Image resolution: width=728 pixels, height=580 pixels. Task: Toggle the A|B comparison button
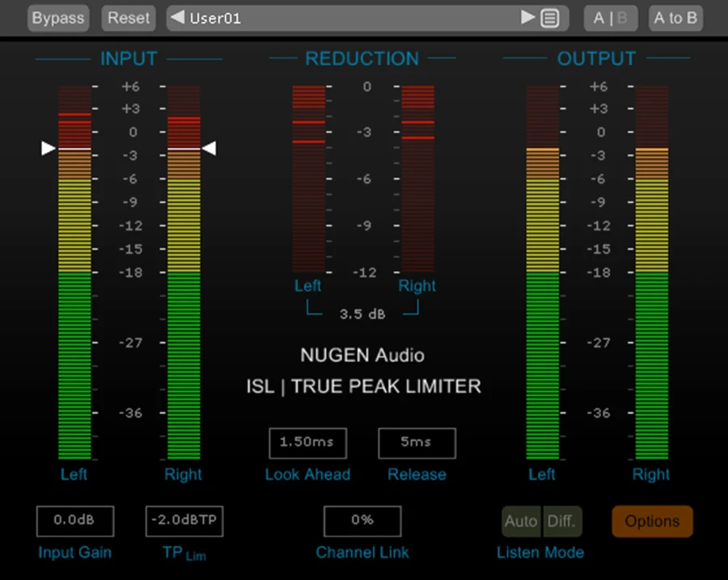[x=610, y=18]
